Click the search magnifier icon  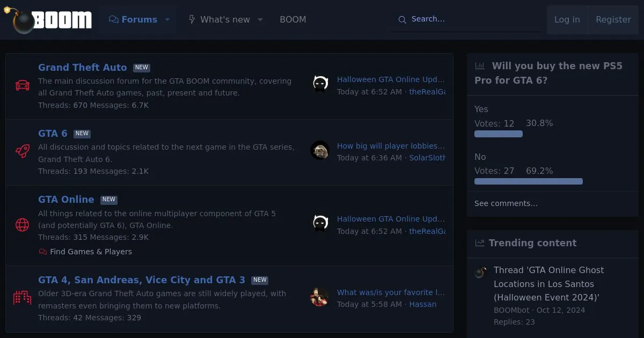tap(402, 20)
